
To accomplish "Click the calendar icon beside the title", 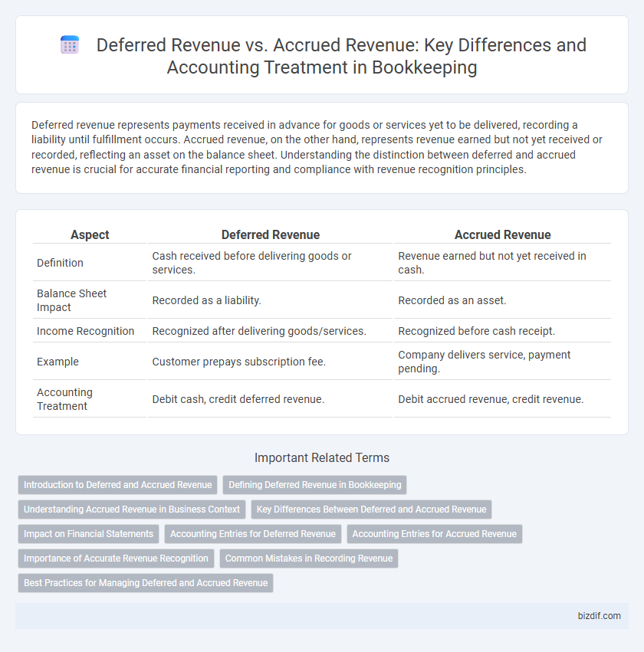I will pos(70,45).
